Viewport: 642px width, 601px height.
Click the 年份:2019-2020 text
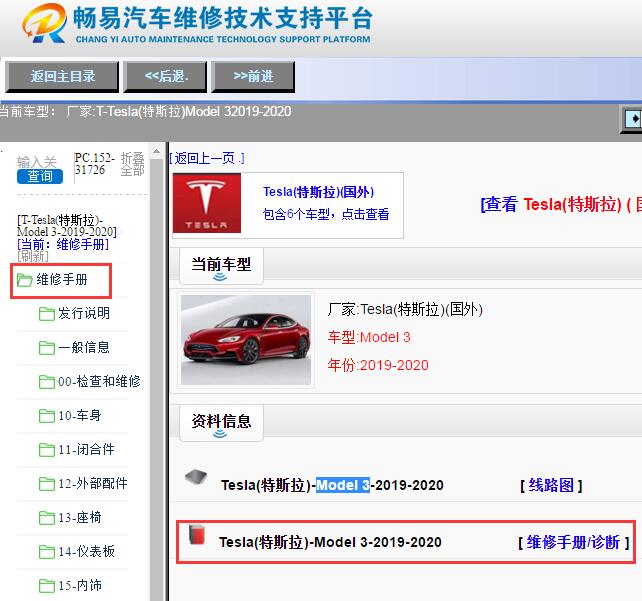click(x=378, y=365)
